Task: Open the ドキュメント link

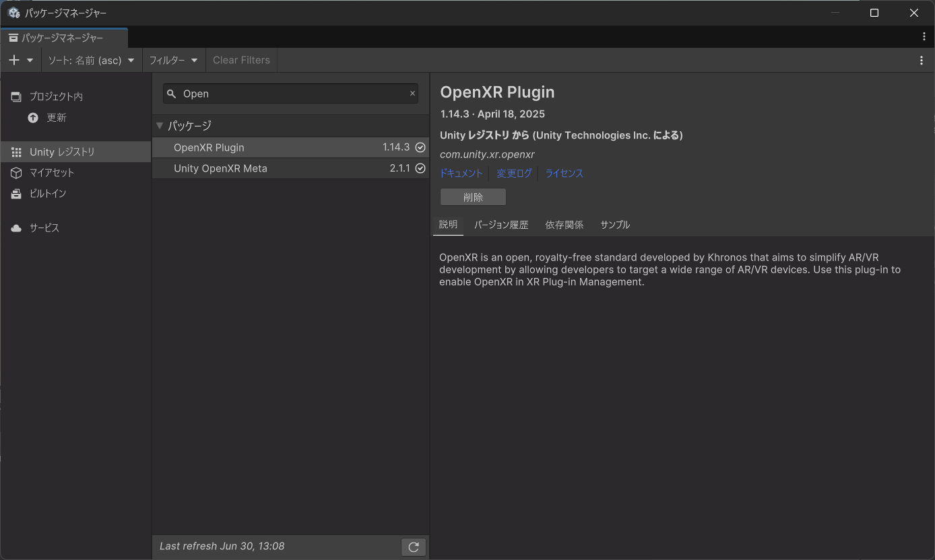Action: point(461,173)
